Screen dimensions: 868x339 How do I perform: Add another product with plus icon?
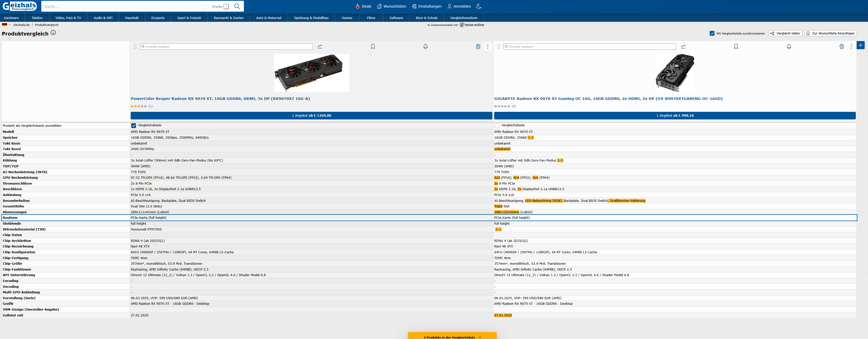click(x=860, y=45)
